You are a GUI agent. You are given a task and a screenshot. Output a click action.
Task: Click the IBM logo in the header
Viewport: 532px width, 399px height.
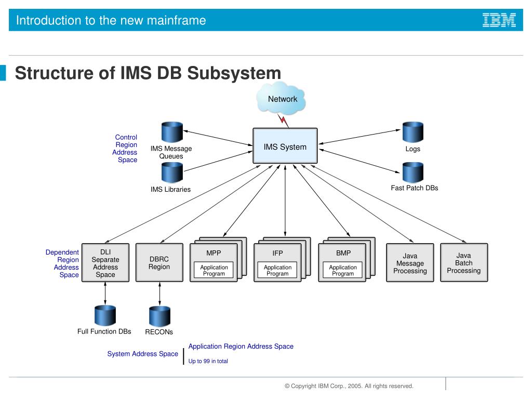click(x=499, y=20)
